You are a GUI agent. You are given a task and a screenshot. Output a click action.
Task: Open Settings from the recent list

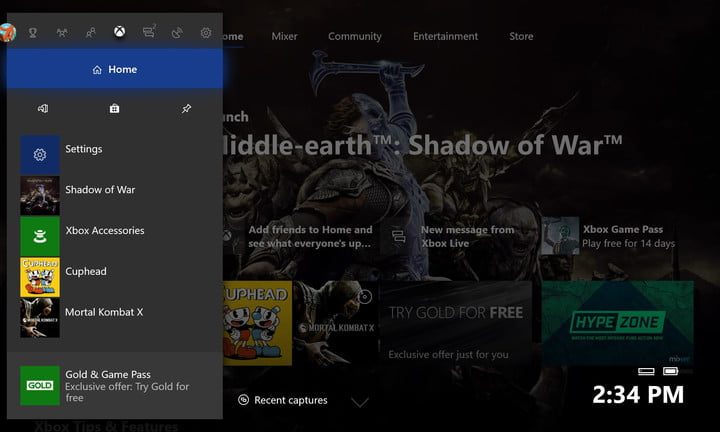pos(115,155)
